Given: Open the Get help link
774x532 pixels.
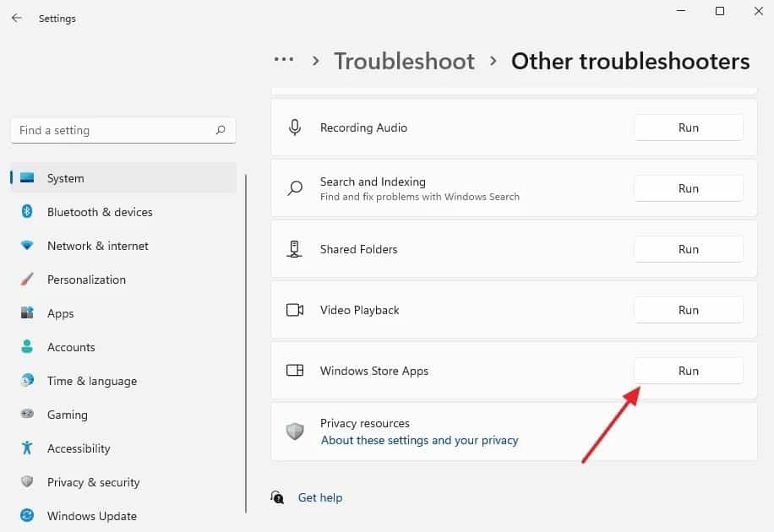Looking at the screenshot, I should pyautogui.click(x=320, y=497).
